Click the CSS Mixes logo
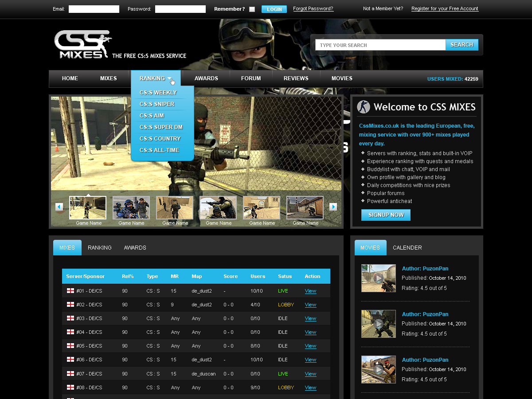Image resolution: width=532 pixels, height=399 pixels. click(83, 44)
